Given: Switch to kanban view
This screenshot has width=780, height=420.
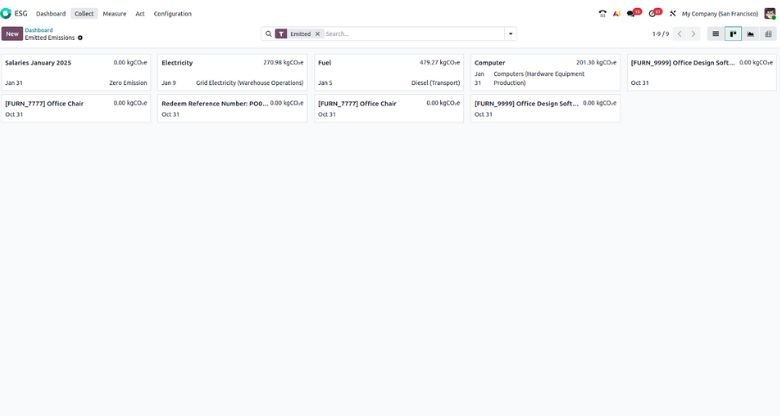Looking at the screenshot, I should (x=733, y=34).
